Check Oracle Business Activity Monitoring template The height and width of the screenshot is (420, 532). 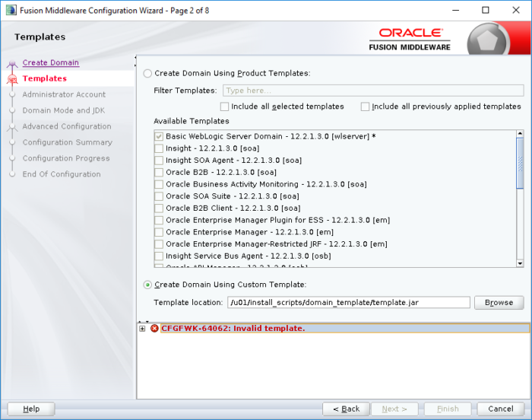pos(158,185)
